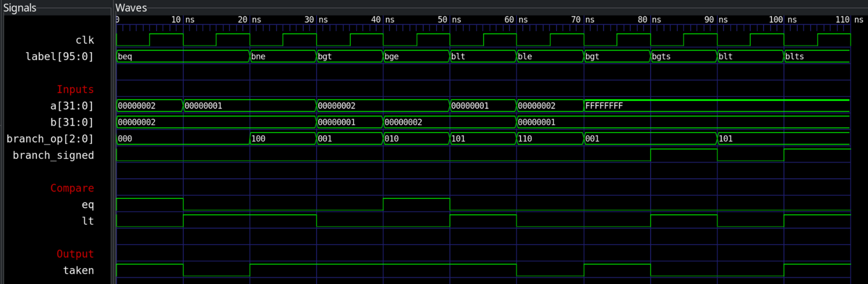The width and height of the screenshot is (868, 284).
Task: Select the b[31:0] signal name
Action: tap(72, 123)
